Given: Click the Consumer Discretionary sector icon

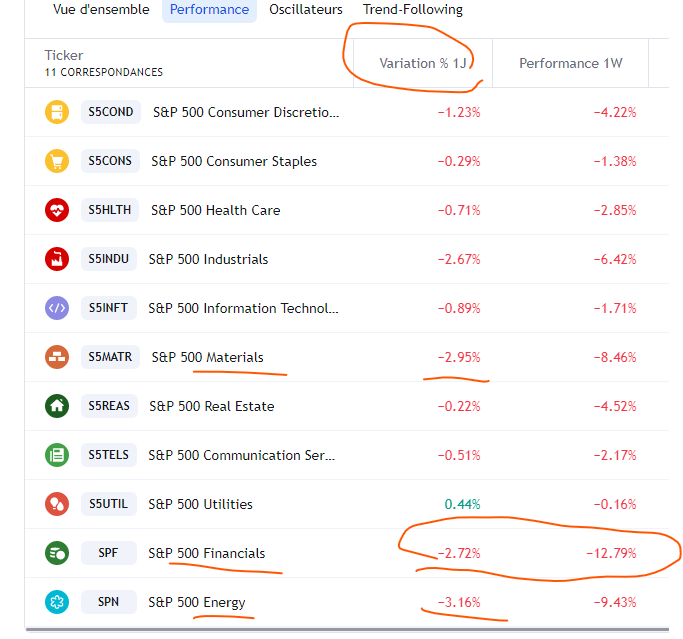Looking at the screenshot, I should [57, 112].
